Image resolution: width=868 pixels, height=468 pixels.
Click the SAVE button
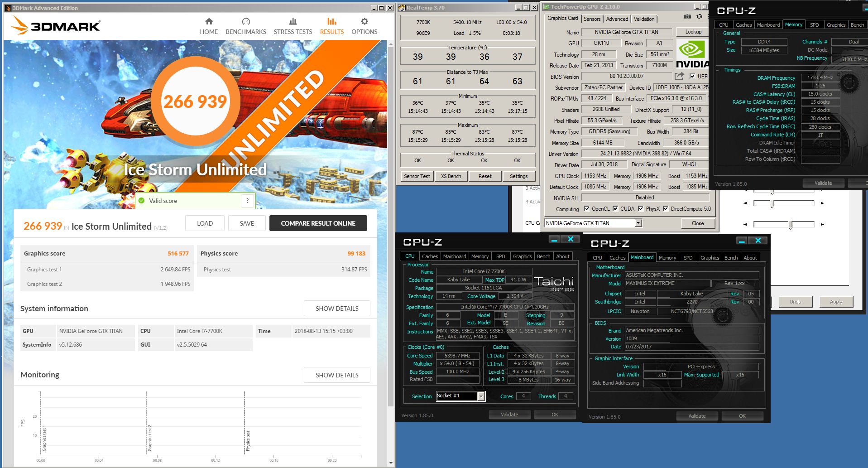click(247, 223)
